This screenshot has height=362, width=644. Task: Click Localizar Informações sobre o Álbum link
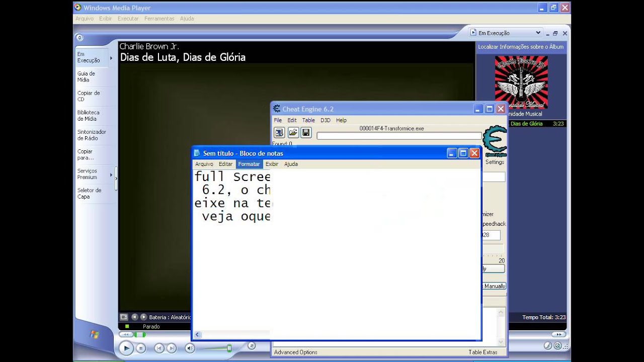[521, 47]
